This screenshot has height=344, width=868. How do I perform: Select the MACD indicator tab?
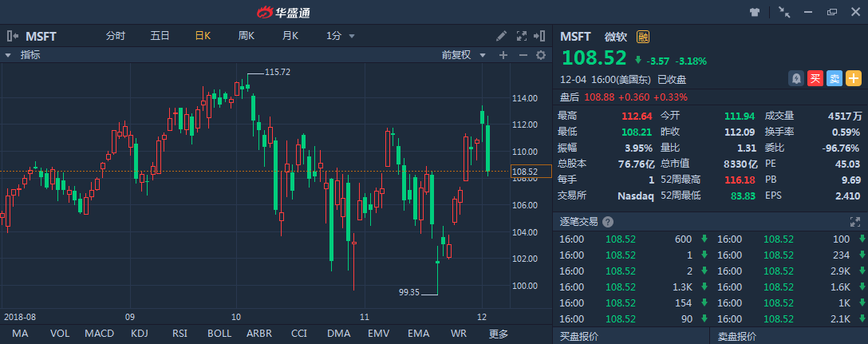tap(100, 333)
